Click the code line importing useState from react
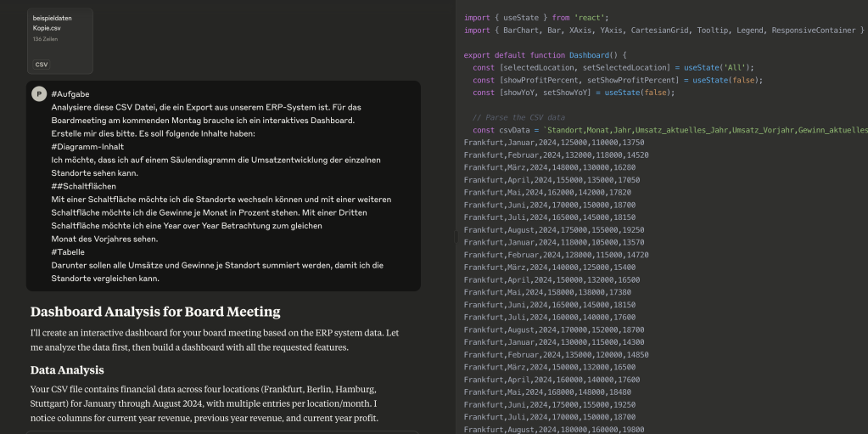 [536, 18]
